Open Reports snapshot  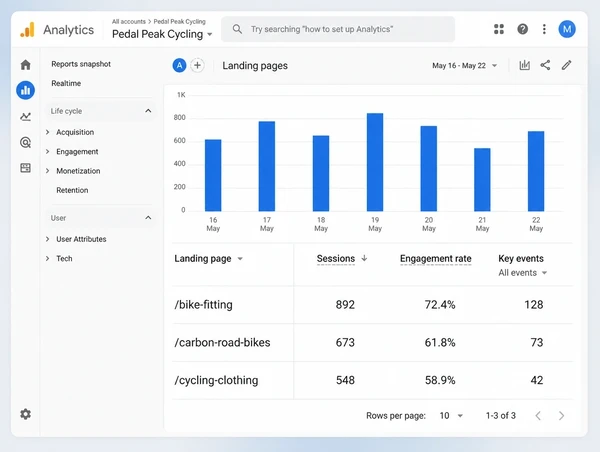(81, 64)
